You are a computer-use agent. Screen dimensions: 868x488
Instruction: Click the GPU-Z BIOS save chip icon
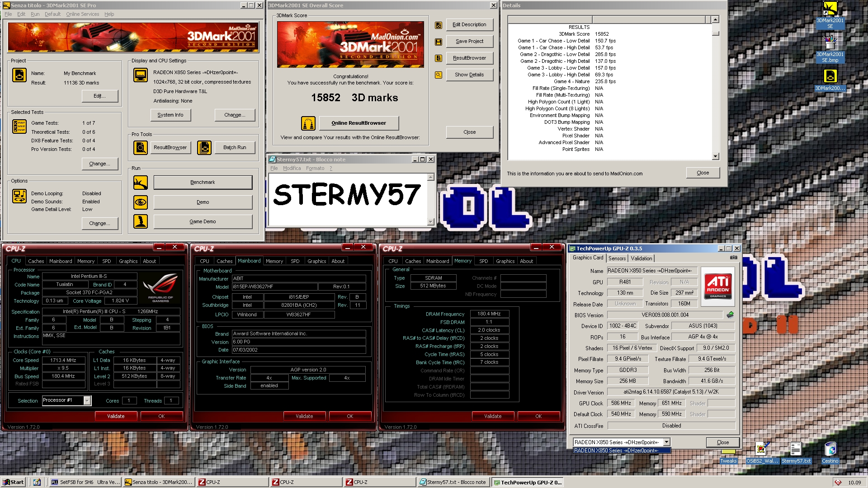730,314
